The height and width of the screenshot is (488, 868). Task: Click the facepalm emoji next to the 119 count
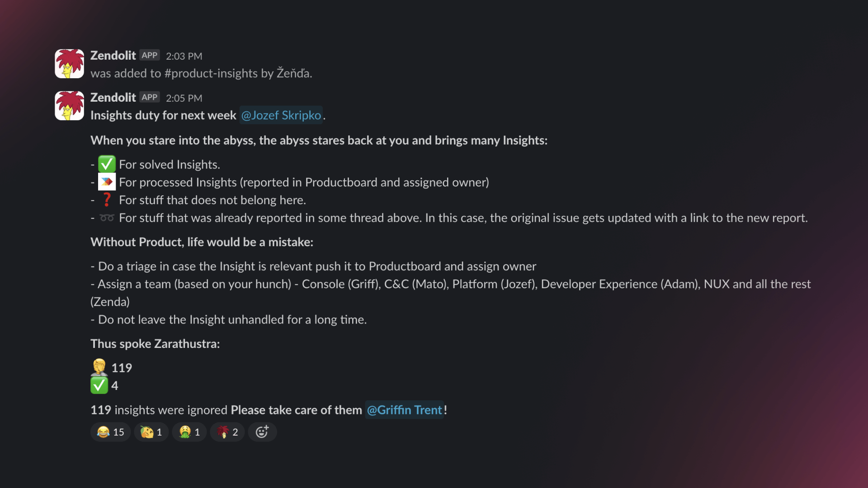click(100, 367)
